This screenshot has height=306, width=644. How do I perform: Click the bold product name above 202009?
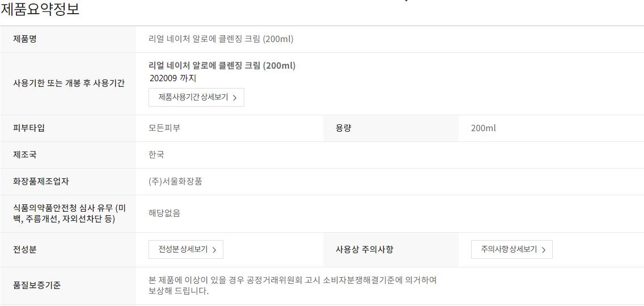pos(222,65)
